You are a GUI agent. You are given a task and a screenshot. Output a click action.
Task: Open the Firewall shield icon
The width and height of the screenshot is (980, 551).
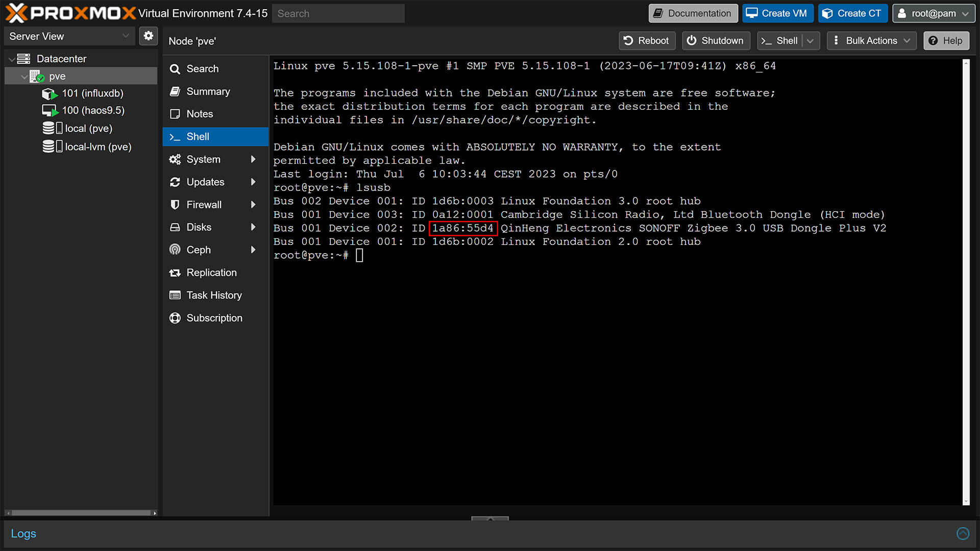175,204
